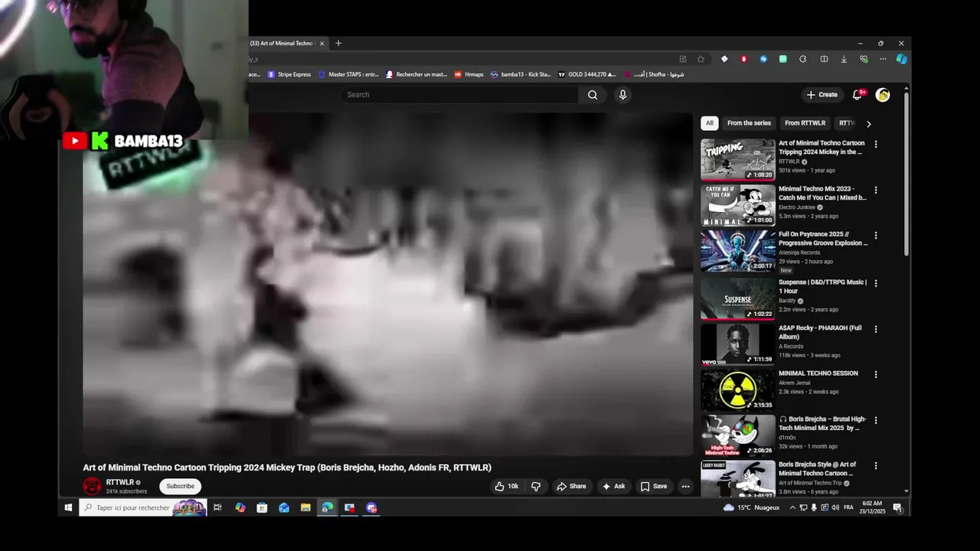
Task: Open options for first Art of Minimal Techno suggestion
Action: click(876, 144)
